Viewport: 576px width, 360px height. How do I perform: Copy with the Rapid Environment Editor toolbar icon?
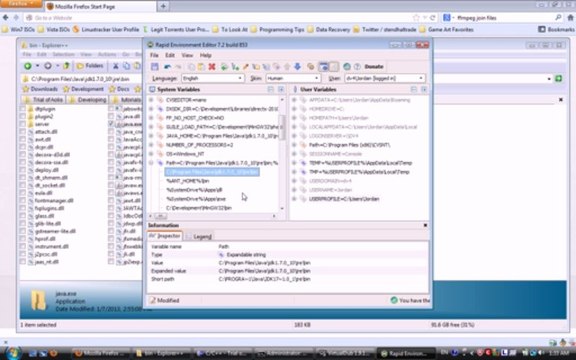[x=191, y=67]
